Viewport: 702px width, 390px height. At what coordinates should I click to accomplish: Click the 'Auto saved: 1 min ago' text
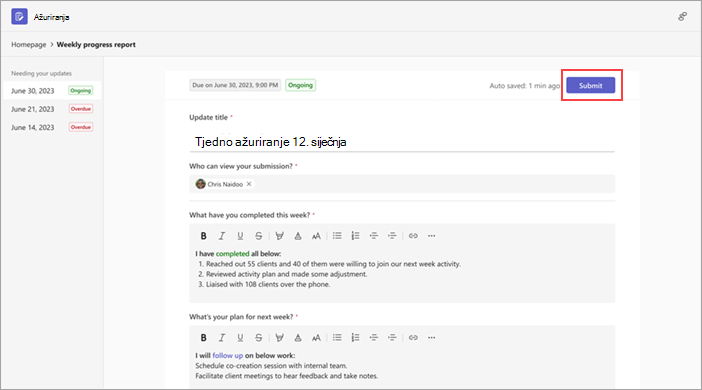coord(524,86)
